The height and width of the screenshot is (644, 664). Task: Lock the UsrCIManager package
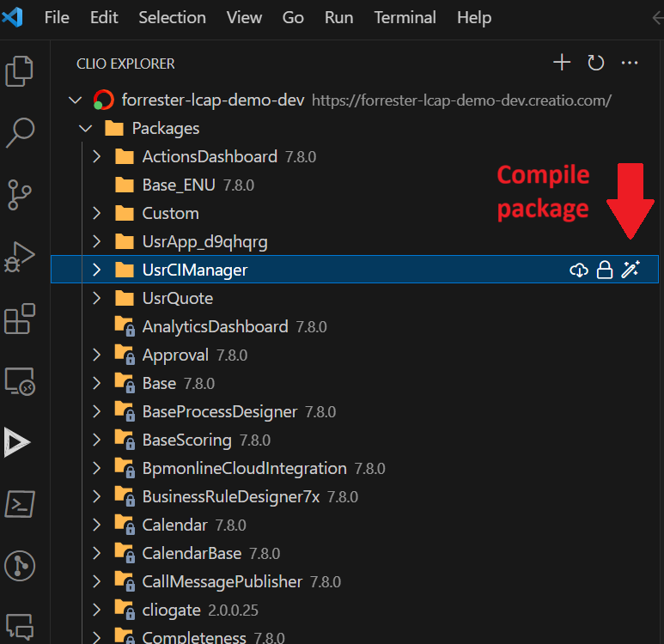click(x=604, y=270)
